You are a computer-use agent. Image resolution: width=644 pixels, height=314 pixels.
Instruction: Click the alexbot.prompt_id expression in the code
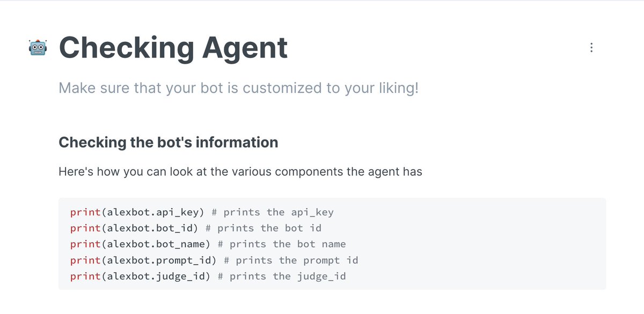tap(159, 260)
